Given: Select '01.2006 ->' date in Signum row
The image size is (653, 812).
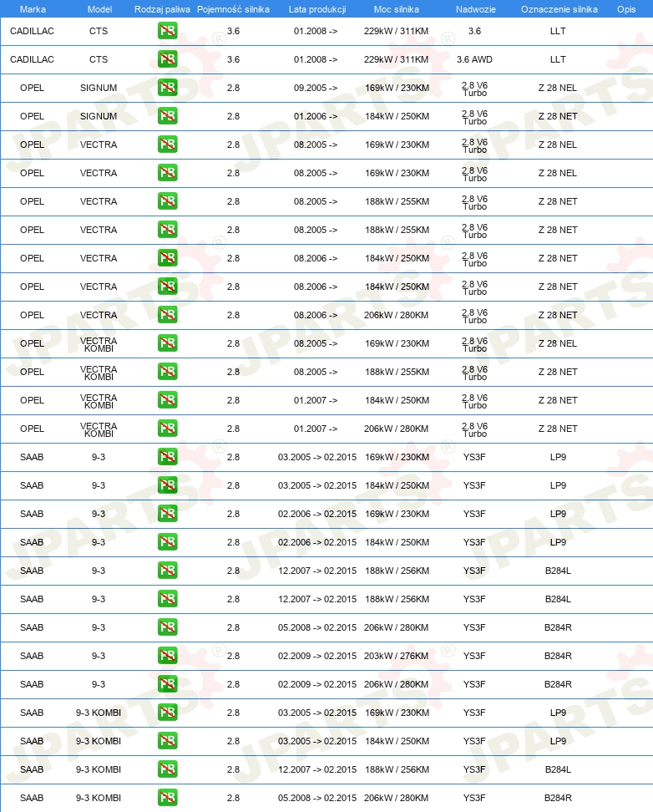Looking at the screenshot, I should point(316,116).
